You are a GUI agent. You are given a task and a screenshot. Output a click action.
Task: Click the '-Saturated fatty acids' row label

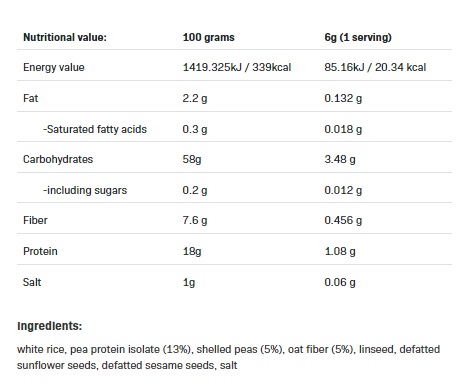coord(95,129)
